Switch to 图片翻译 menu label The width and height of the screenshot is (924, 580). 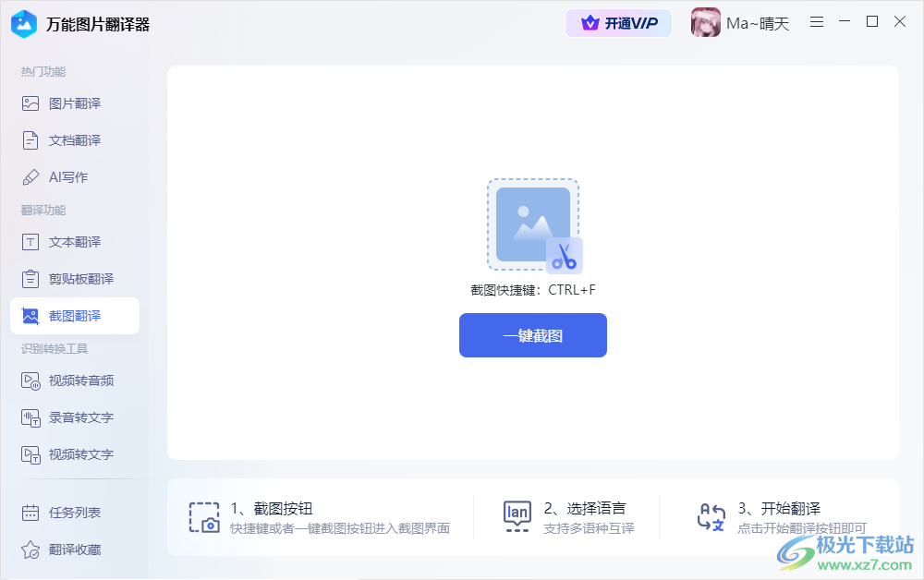pos(75,103)
